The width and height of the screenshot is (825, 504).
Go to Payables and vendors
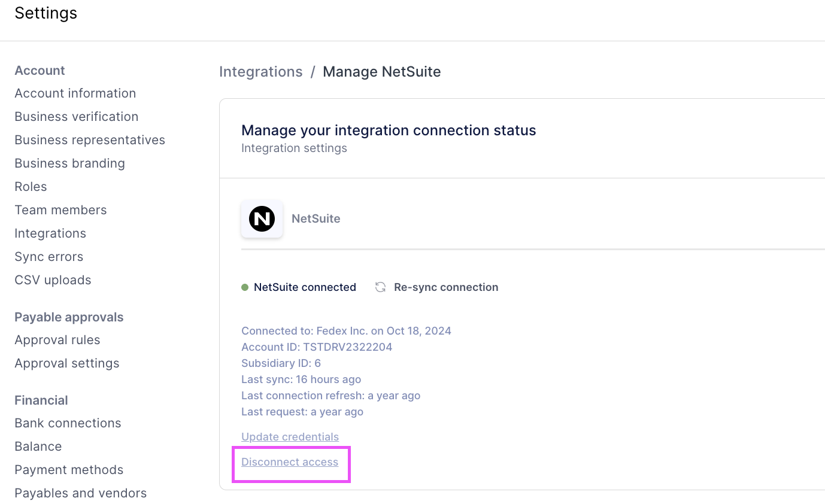click(81, 493)
